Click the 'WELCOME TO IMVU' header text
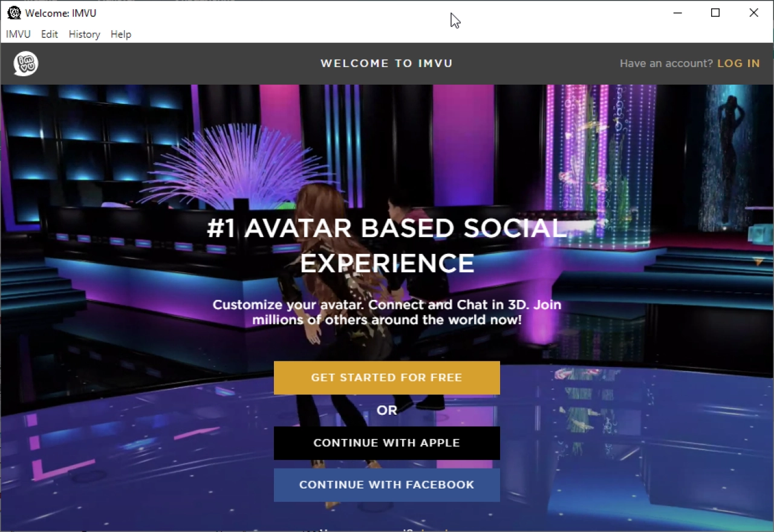This screenshot has height=532, width=774. coord(387,63)
